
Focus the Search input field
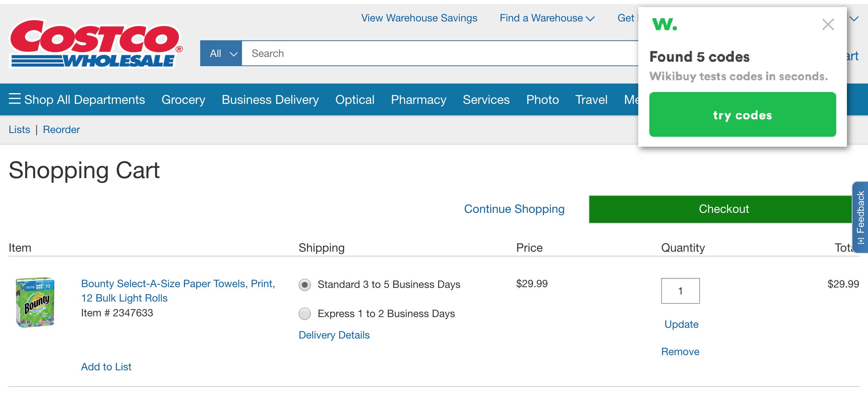click(440, 54)
